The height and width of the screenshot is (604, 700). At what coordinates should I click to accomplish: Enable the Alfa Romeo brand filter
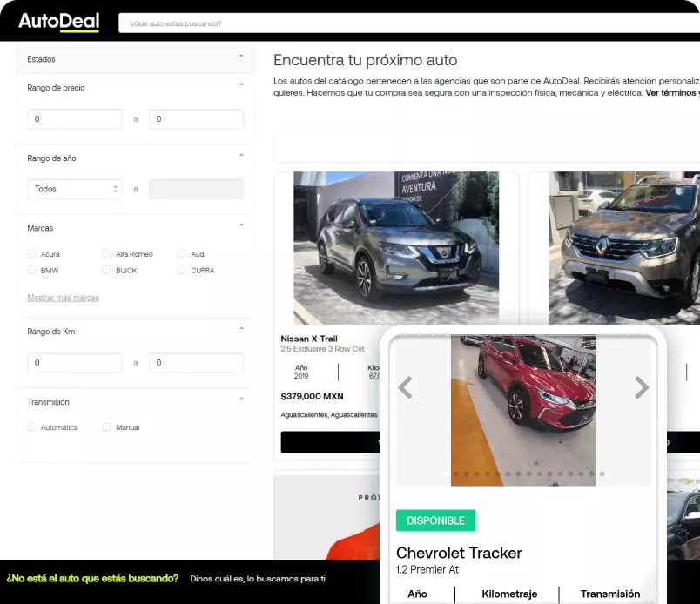tap(107, 254)
